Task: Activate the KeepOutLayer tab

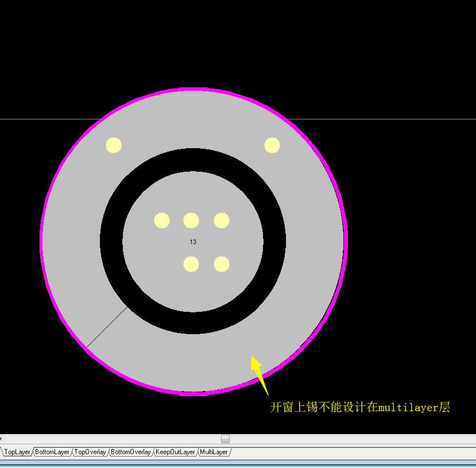Action: 176,452
